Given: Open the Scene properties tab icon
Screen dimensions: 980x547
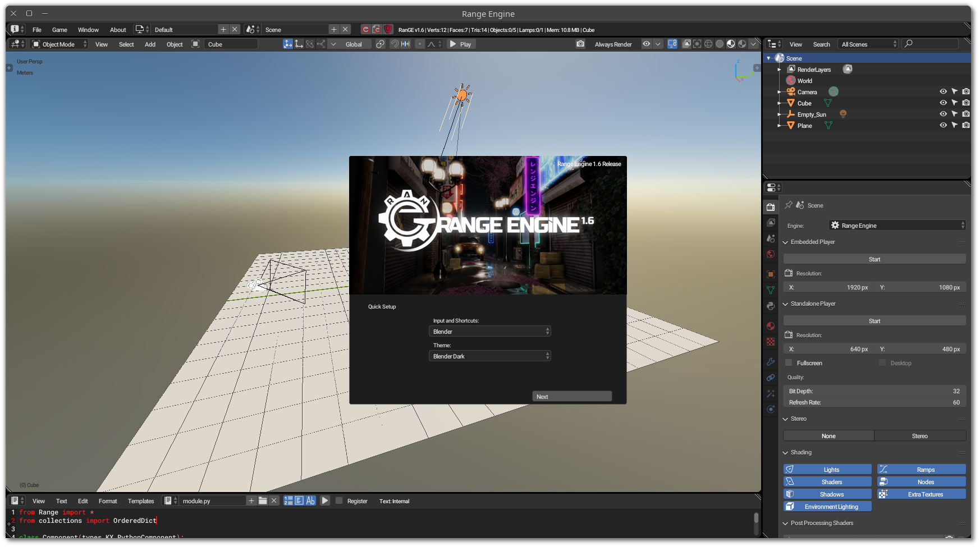Looking at the screenshot, I should (771, 238).
